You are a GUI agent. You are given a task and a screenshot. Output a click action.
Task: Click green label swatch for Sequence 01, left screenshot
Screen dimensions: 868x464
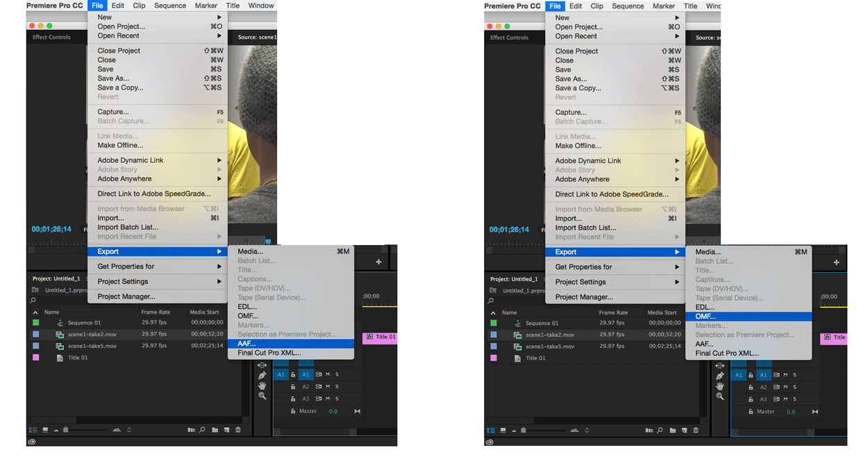[36, 323]
